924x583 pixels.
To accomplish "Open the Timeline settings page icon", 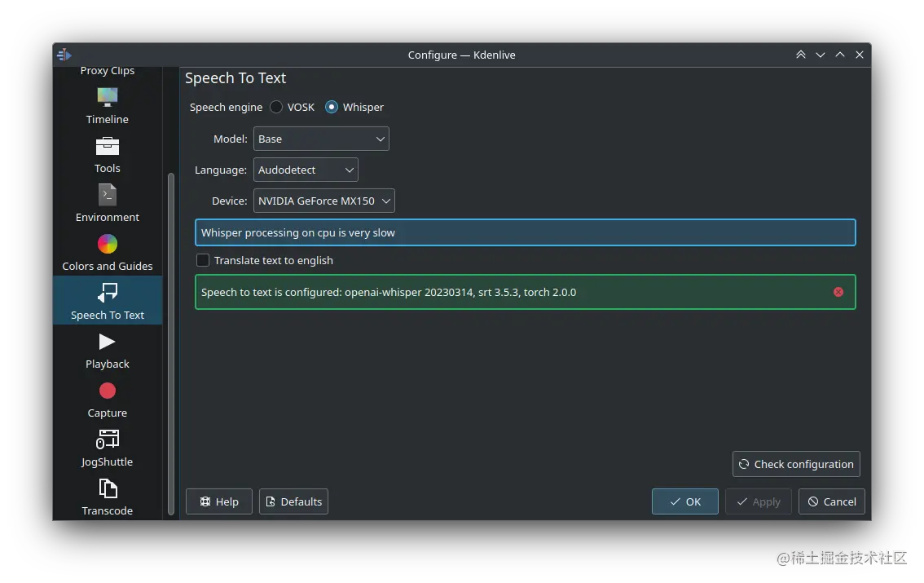I will coord(108,97).
